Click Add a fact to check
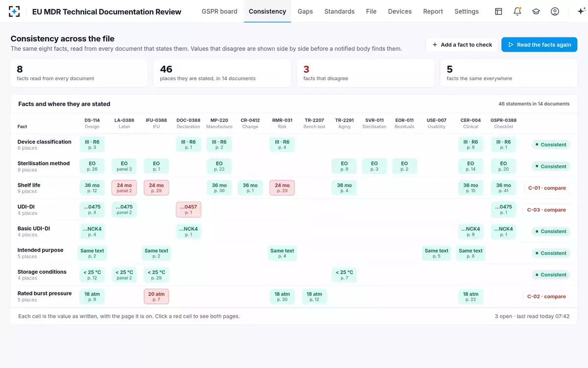Image resolution: width=588 pixels, height=368 pixels. (462, 45)
